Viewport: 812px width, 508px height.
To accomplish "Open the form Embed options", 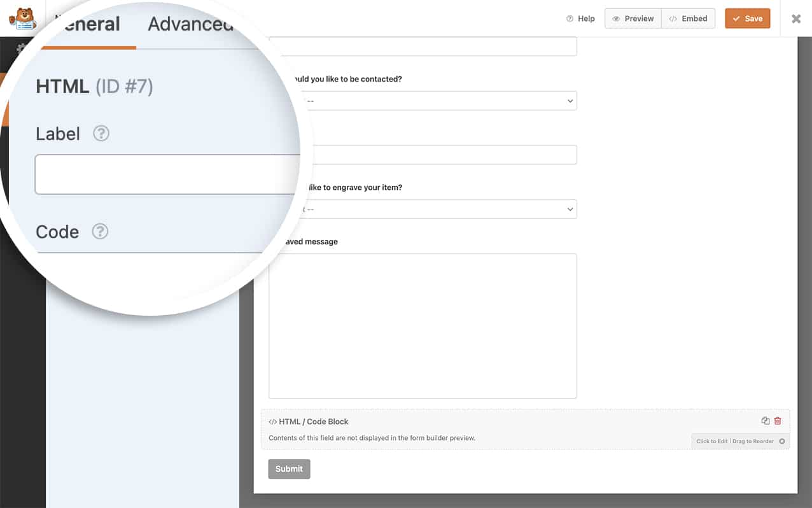I will tap(689, 18).
